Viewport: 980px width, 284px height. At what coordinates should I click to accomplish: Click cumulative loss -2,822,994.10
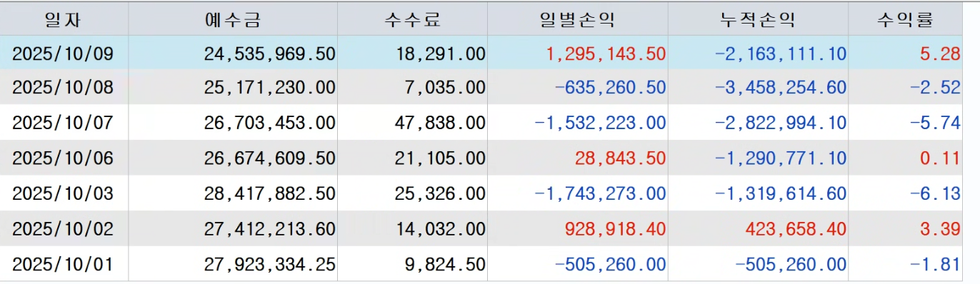pyautogui.click(x=781, y=123)
